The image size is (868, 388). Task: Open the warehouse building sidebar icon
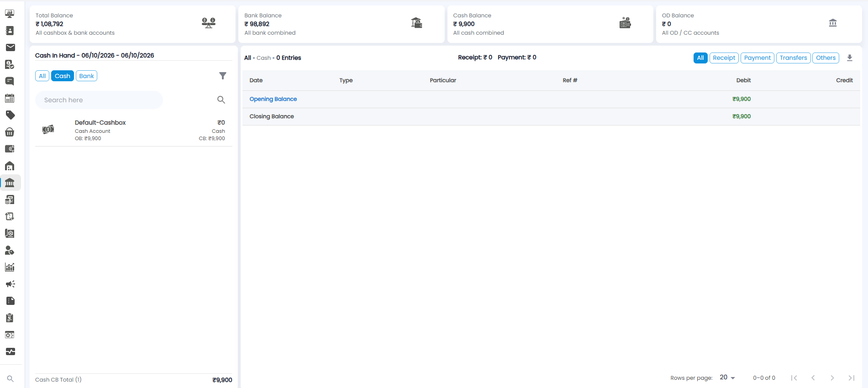[10, 166]
